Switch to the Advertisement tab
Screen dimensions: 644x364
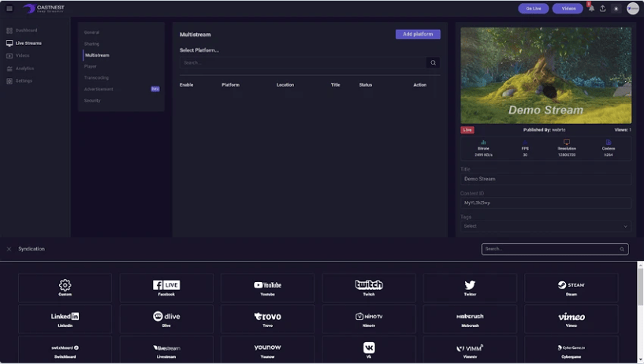pos(99,89)
